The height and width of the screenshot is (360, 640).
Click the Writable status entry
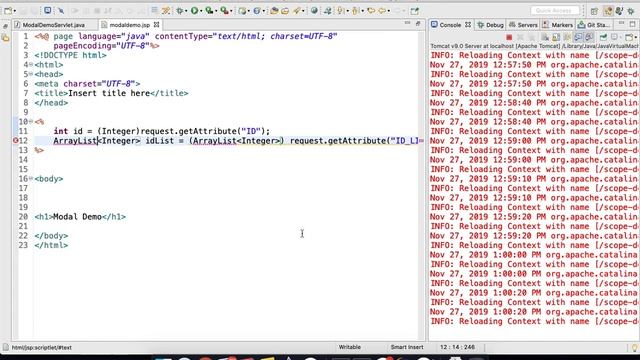pyautogui.click(x=349, y=347)
